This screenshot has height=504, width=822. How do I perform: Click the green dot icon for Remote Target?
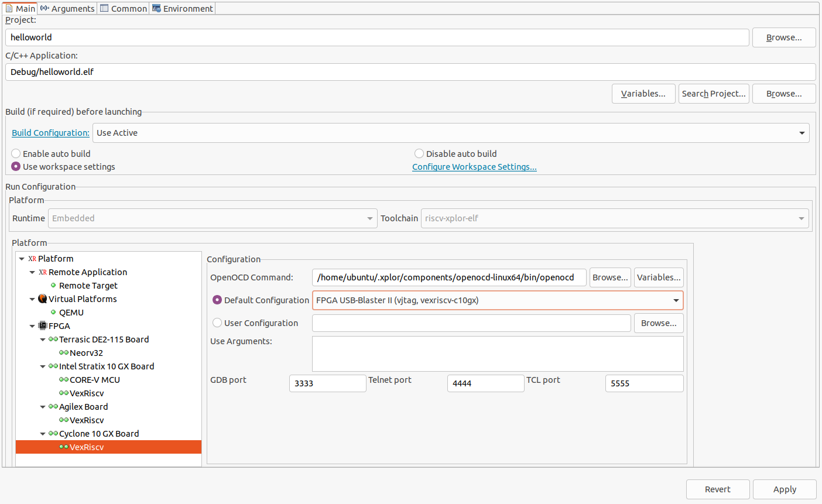53,286
